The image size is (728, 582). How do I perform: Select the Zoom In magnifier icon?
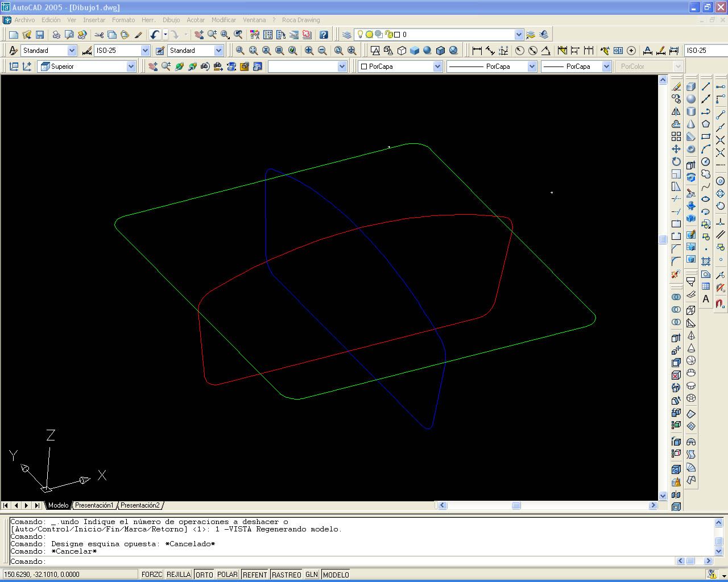[309, 51]
